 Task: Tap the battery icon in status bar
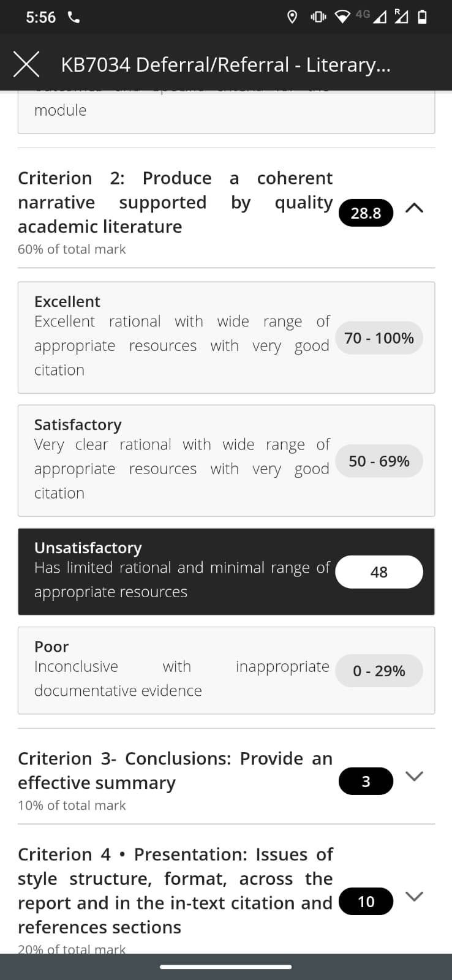pyautogui.click(x=422, y=17)
